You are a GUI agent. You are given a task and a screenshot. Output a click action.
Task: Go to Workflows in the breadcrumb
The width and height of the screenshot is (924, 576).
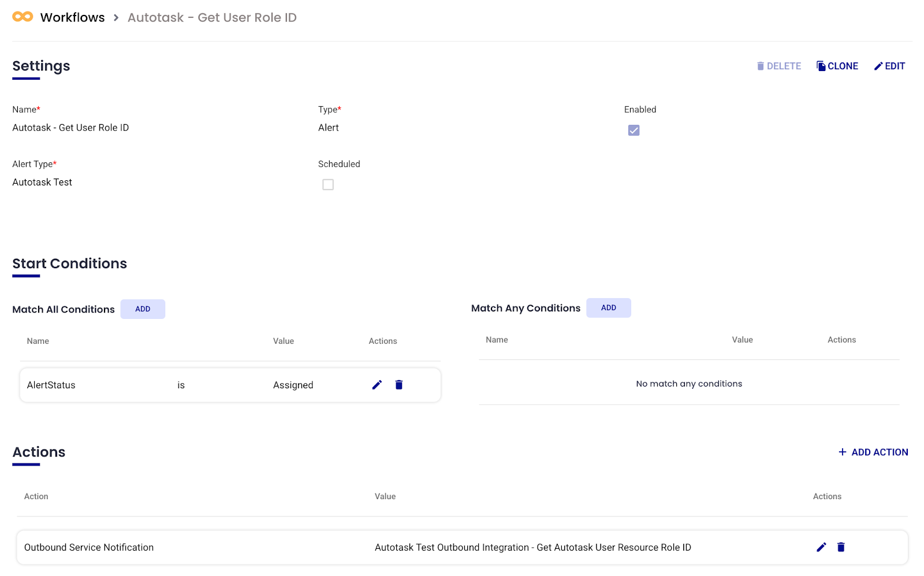tap(73, 18)
